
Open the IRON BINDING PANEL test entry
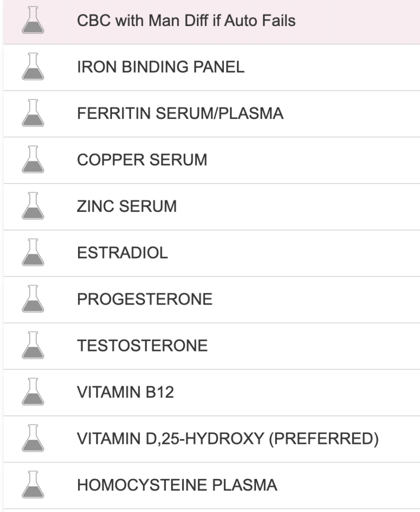tap(211, 67)
